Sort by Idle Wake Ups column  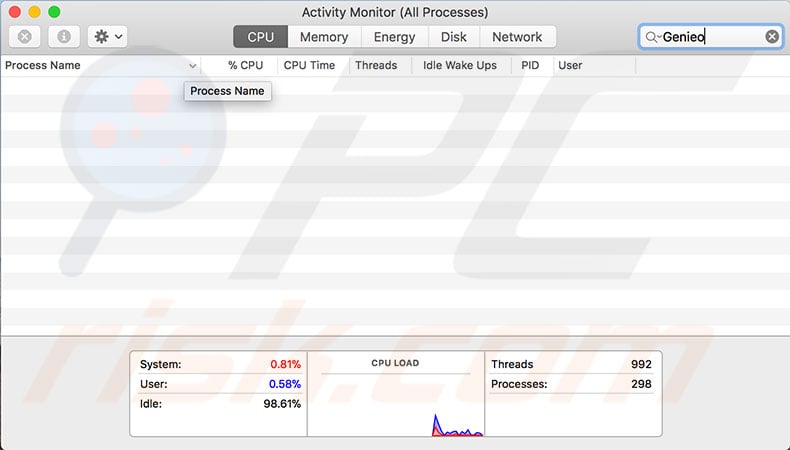(x=462, y=66)
